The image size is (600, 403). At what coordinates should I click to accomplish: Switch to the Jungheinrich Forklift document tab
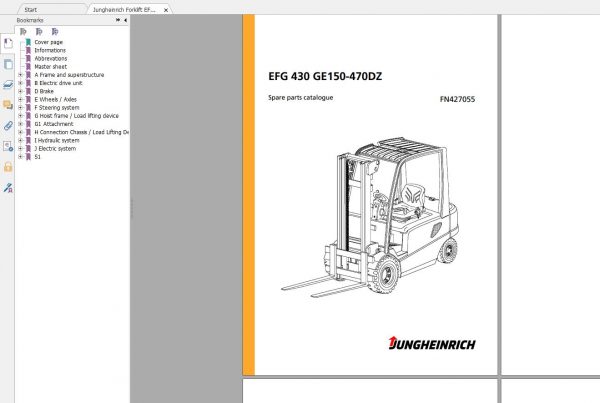click(x=124, y=10)
